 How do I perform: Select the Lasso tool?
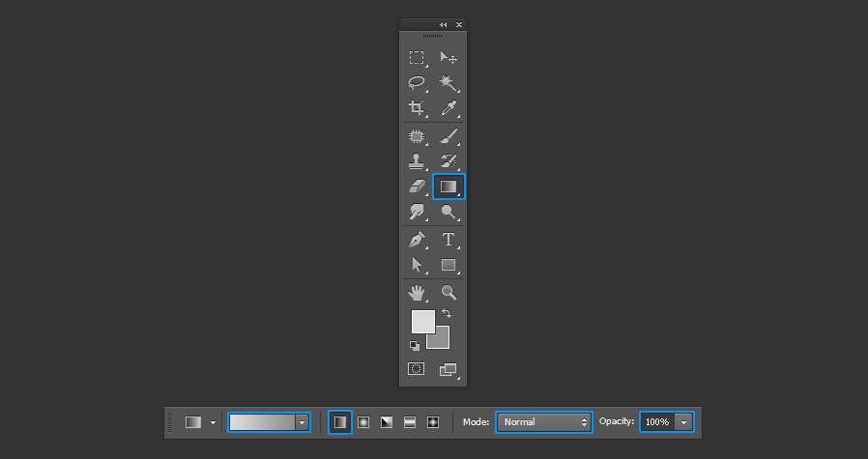pos(417,83)
